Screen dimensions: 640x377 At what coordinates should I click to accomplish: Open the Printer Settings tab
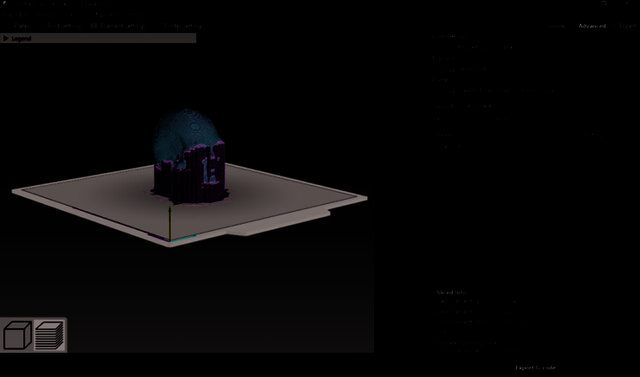pos(182,26)
